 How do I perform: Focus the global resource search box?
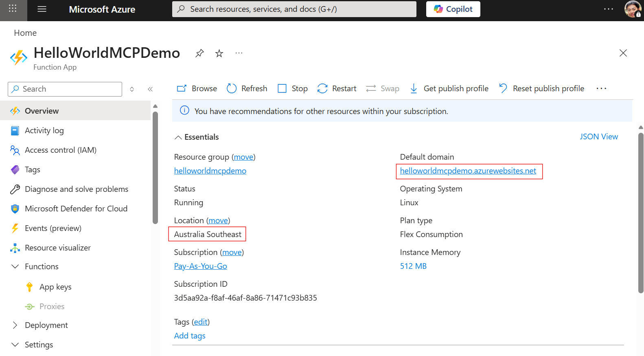tap(294, 9)
